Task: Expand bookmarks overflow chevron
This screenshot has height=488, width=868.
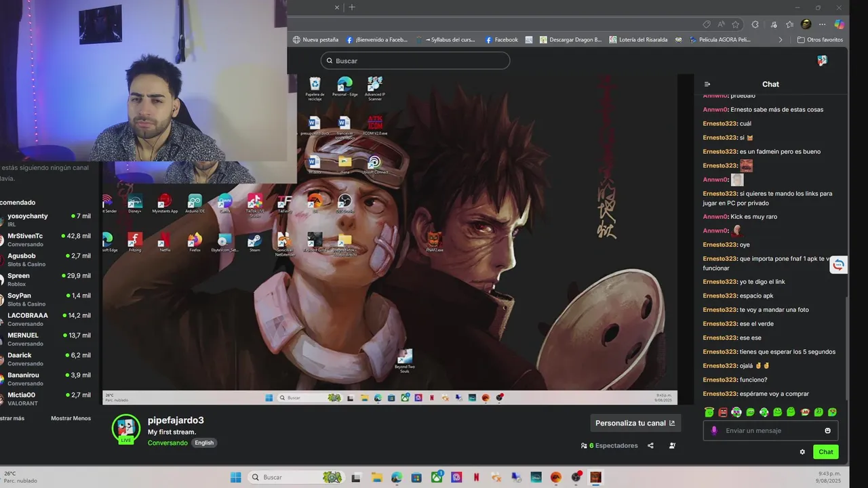Action: [x=781, y=40]
